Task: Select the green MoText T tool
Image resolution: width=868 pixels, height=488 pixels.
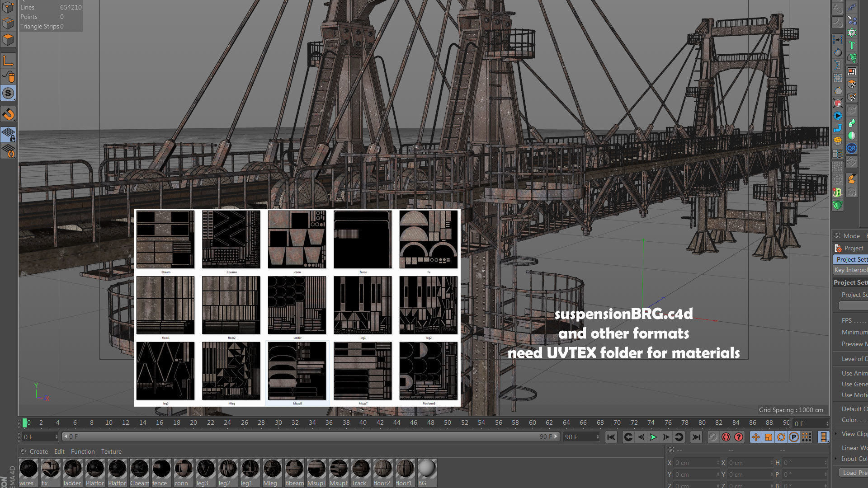Action: (x=852, y=45)
